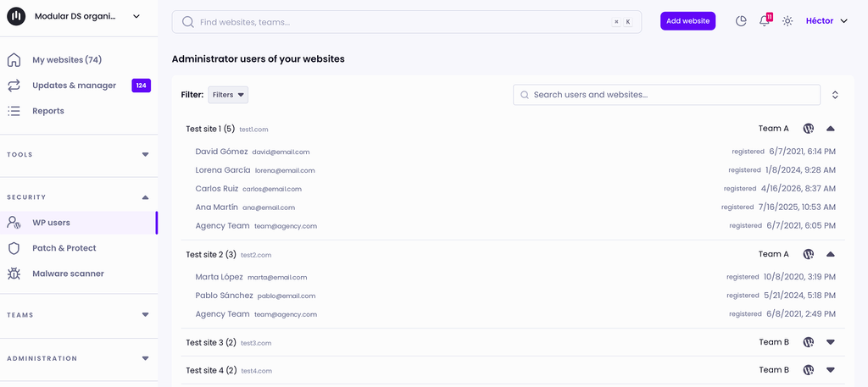The image size is (868, 387).
Task: Open Reports section
Action: [x=48, y=111]
